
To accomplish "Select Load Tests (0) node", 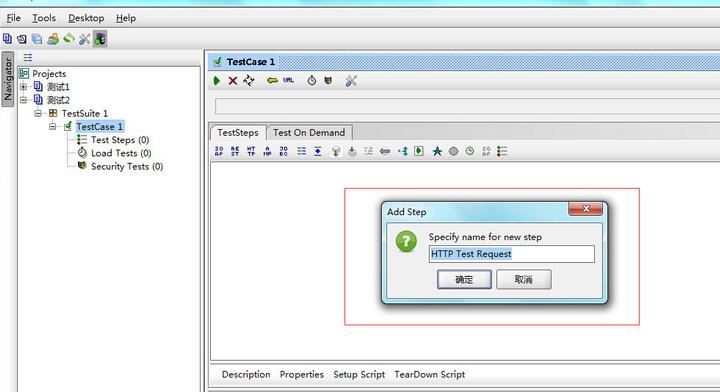I will click(x=121, y=153).
